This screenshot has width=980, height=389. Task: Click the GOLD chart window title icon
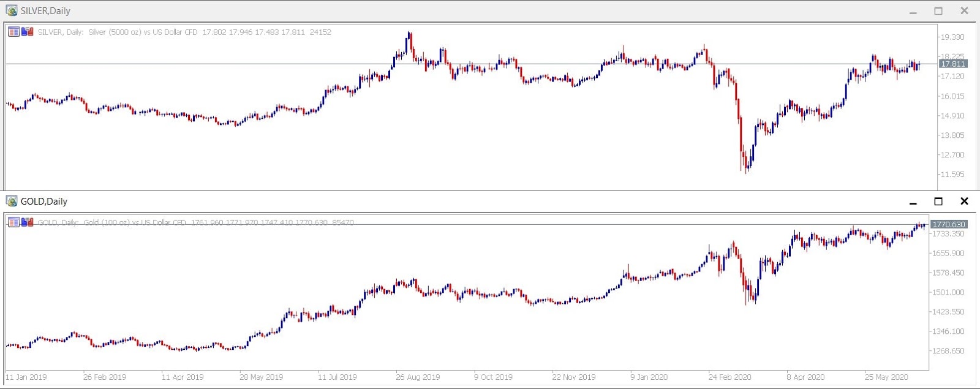pyautogui.click(x=12, y=201)
